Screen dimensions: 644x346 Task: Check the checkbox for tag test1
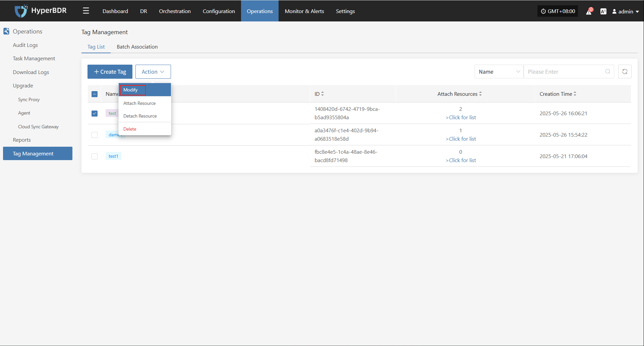pyautogui.click(x=95, y=156)
